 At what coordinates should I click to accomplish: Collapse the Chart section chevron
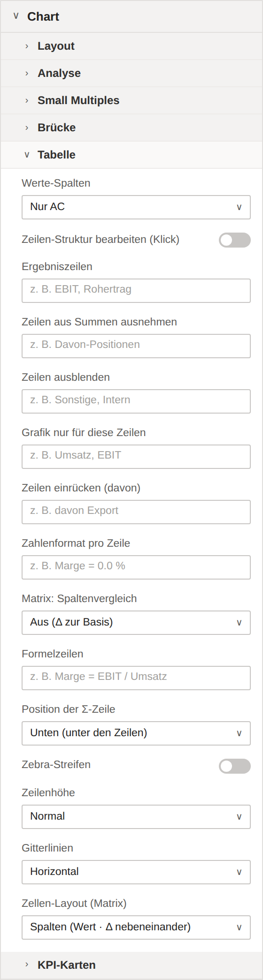[16, 16]
